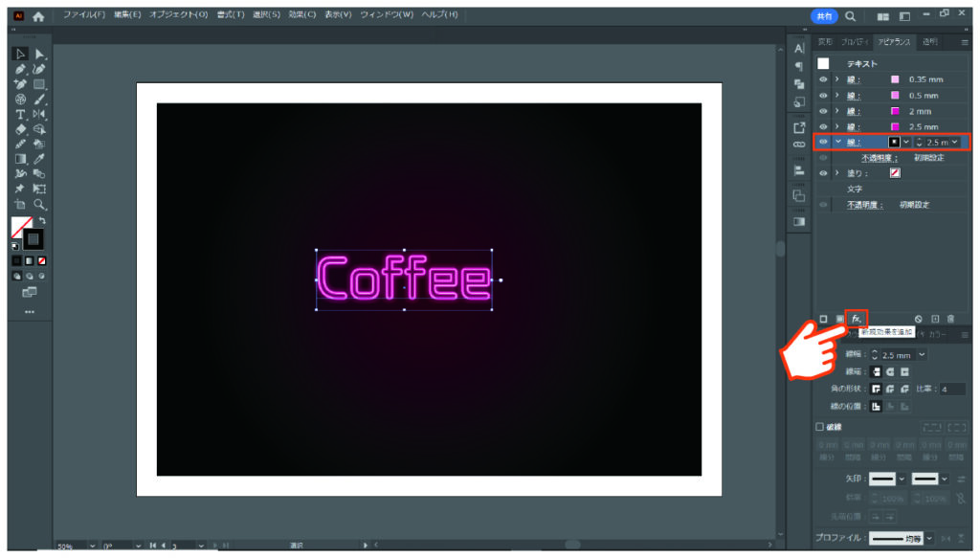Select the Puppet Warp pin tool
Screen dimensions: 980x558
click(20, 189)
